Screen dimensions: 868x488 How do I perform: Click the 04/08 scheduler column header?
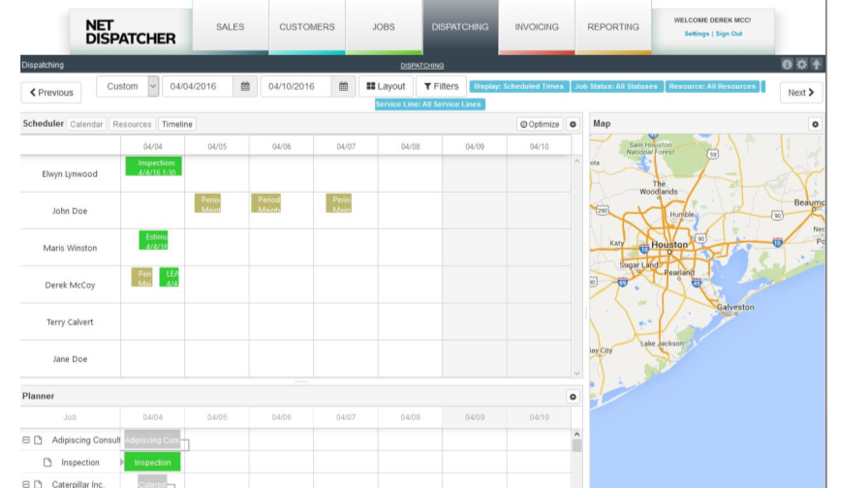click(410, 146)
